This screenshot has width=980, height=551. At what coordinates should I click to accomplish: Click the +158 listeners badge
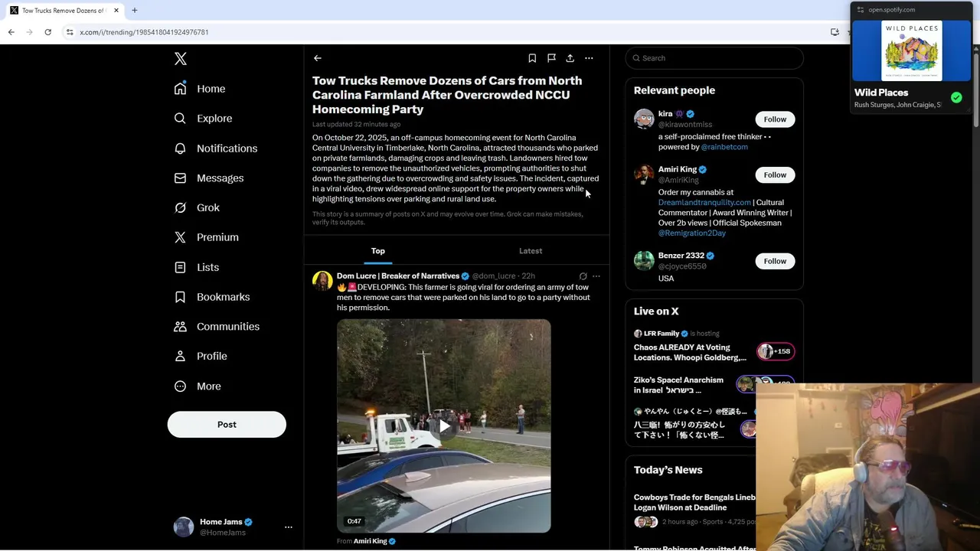(x=776, y=351)
